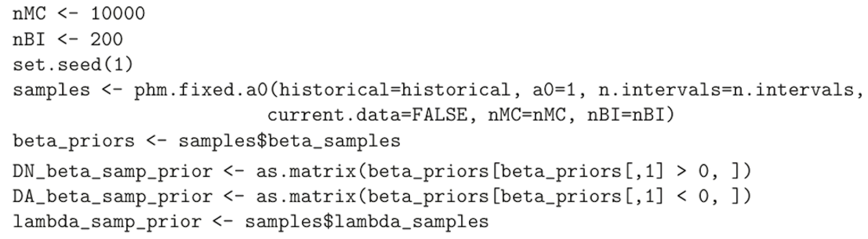
Task: Click the set.seed(1) line
Action: [73, 64]
